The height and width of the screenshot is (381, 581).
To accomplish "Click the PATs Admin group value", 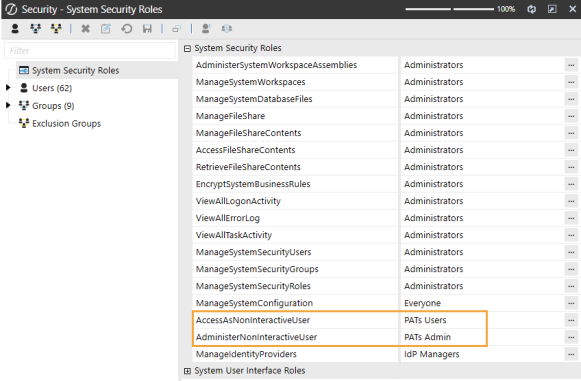I will pyautogui.click(x=427, y=337).
